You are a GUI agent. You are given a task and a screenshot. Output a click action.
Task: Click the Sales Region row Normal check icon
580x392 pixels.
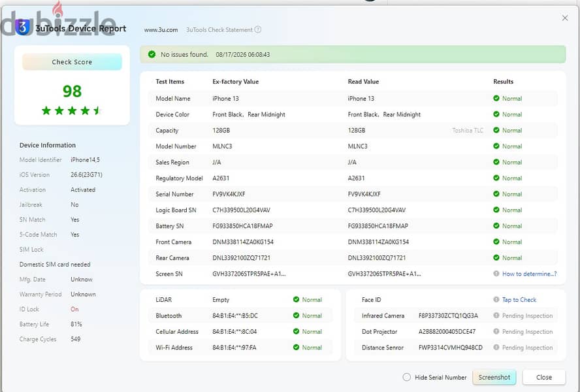496,162
